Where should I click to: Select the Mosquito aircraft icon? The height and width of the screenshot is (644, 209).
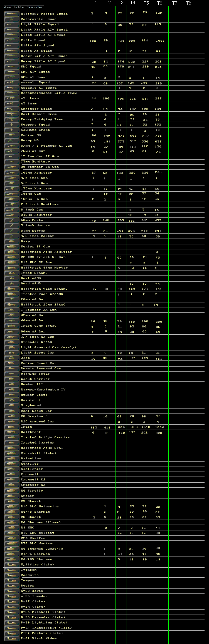coord(12,575)
